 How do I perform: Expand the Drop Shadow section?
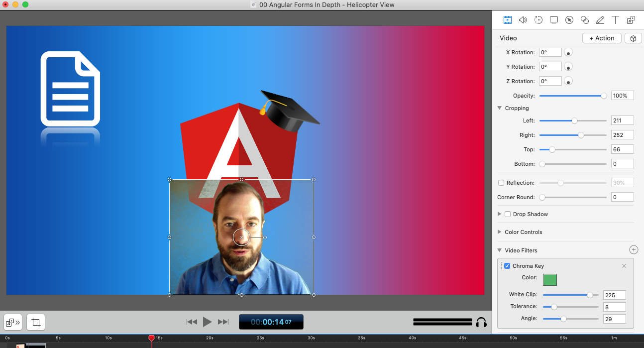(499, 214)
